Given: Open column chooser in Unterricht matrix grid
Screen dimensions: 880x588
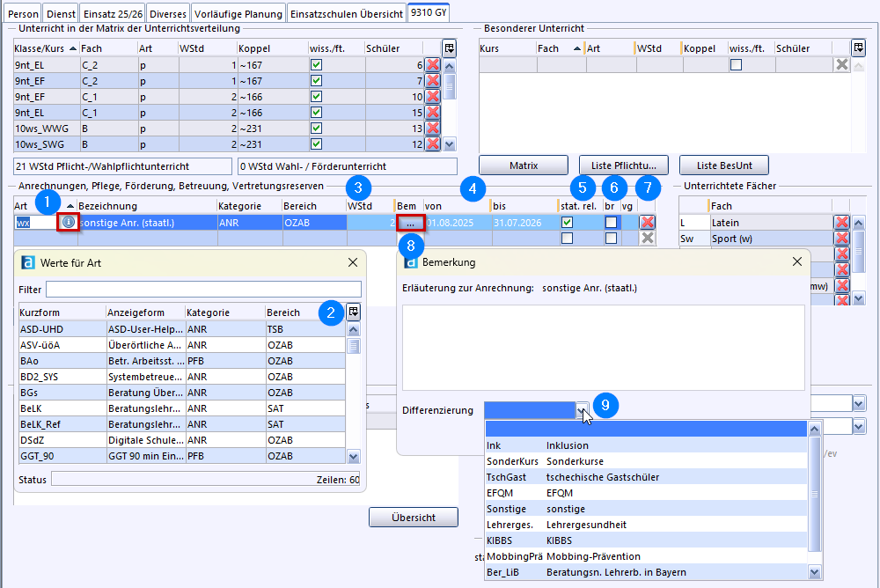Looking at the screenshot, I should (x=449, y=48).
